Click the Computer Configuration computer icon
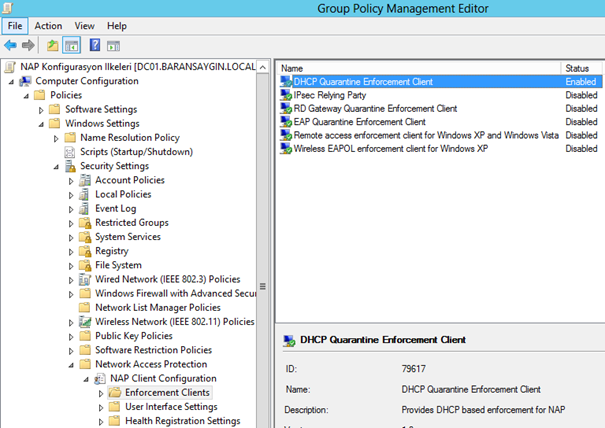The height and width of the screenshot is (428, 605). point(25,81)
